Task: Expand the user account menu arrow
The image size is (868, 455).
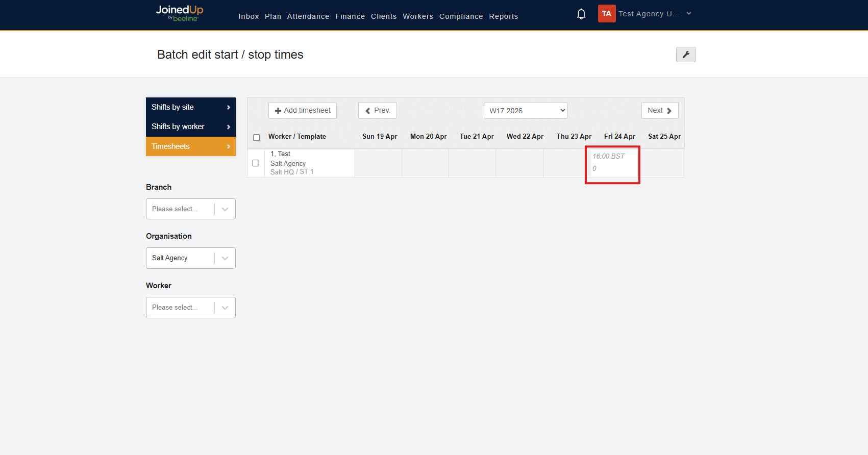Action: pos(689,14)
